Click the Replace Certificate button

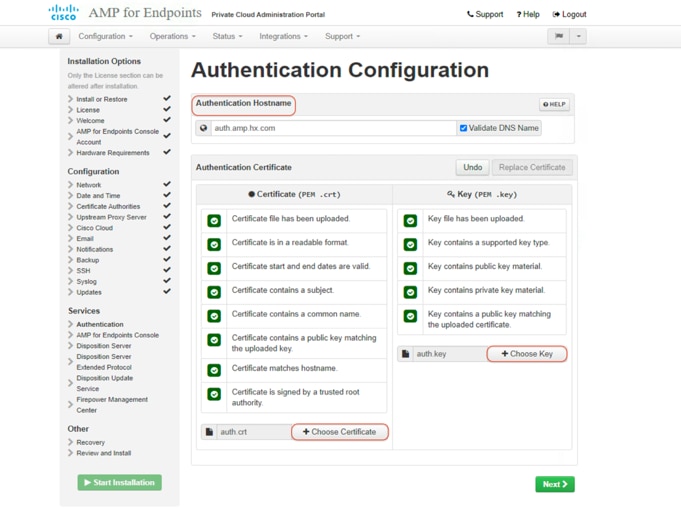[532, 167]
